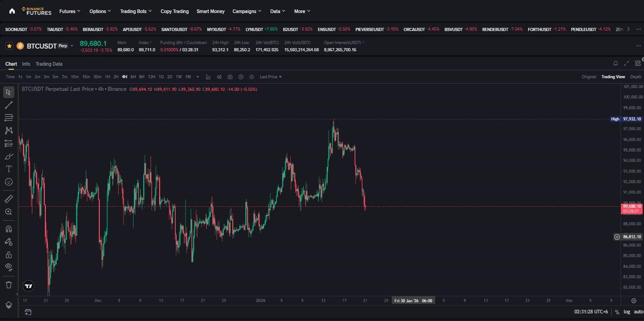The width and height of the screenshot is (644, 321).
Task: Select the cursor arrow tool
Action: [x=9, y=92]
